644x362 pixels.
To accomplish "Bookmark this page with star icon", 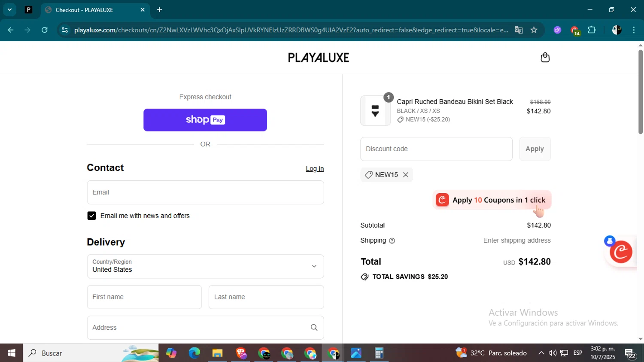I will pos(534,30).
